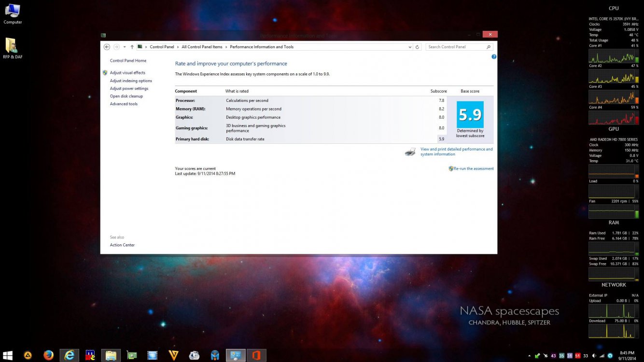Open Firefox from the taskbar
The height and width of the screenshot is (362, 644).
(x=48, y=355)
